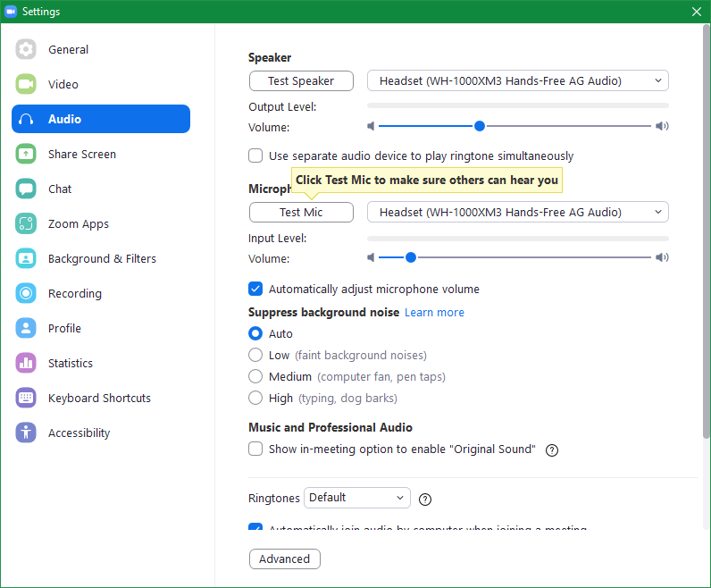
Task: Click the Chat bubble icon
Action: click(x=26, y=189)
